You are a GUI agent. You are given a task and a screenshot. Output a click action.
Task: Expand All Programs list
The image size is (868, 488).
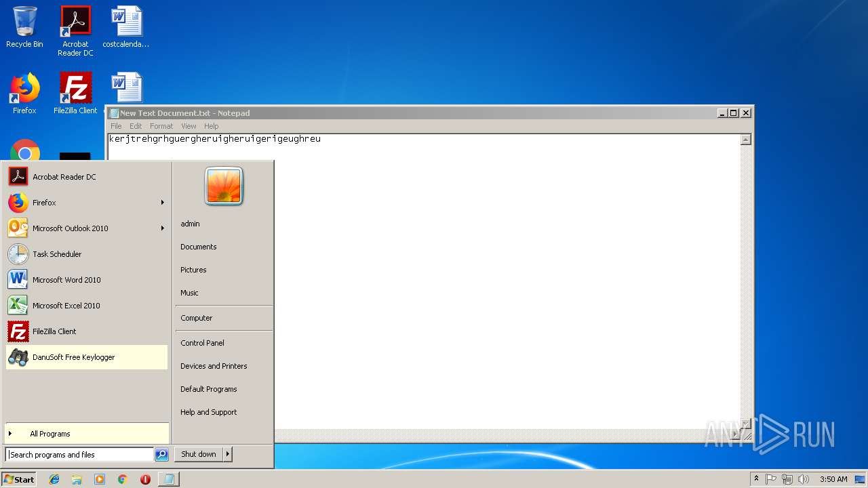coord(87,434)
